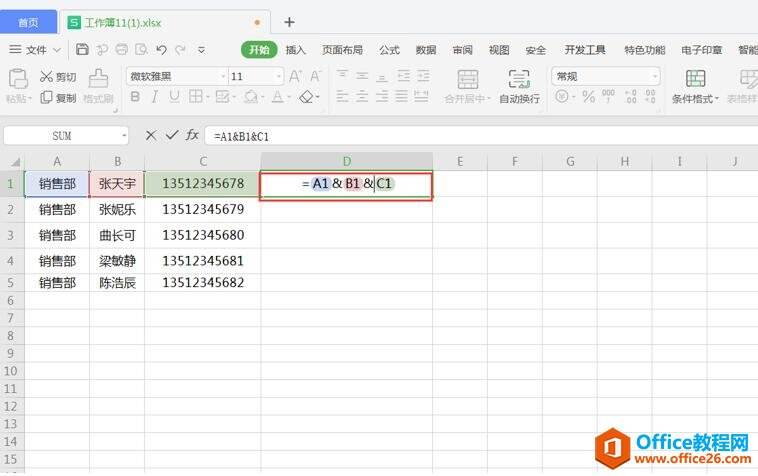Open the number format 常规 dropdown
This screenshot has width=758, height=476.
click(x=655, y=76)
